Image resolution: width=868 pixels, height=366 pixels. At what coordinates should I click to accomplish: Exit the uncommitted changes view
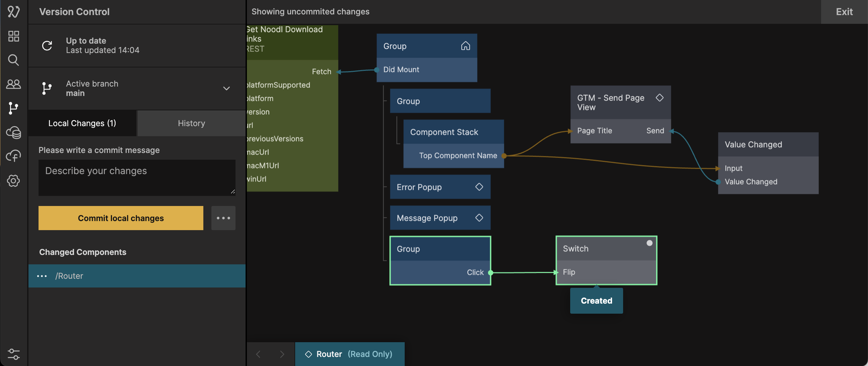point(844,12)
